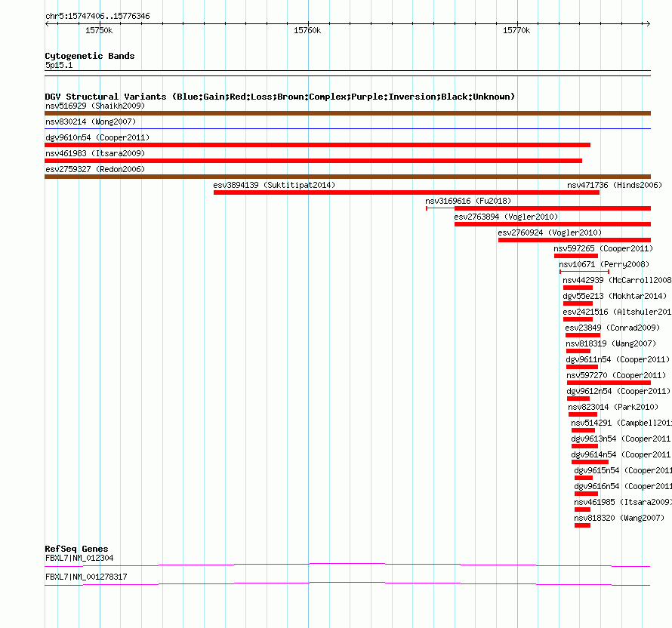
Task: Select the red nsv597270 loss bar
Action: click(609, 383)
